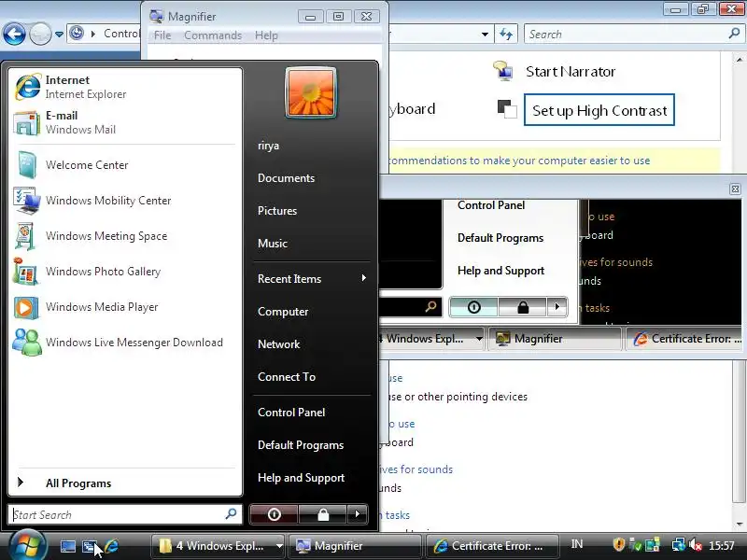Click the Back navigation button

[x=14, y=34]
